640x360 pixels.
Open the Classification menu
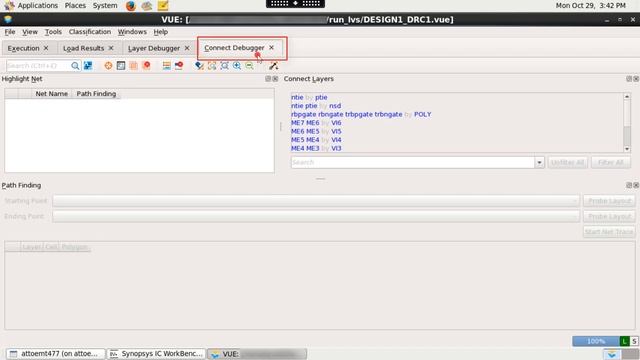pyautogui.click(x=90, y=32)
